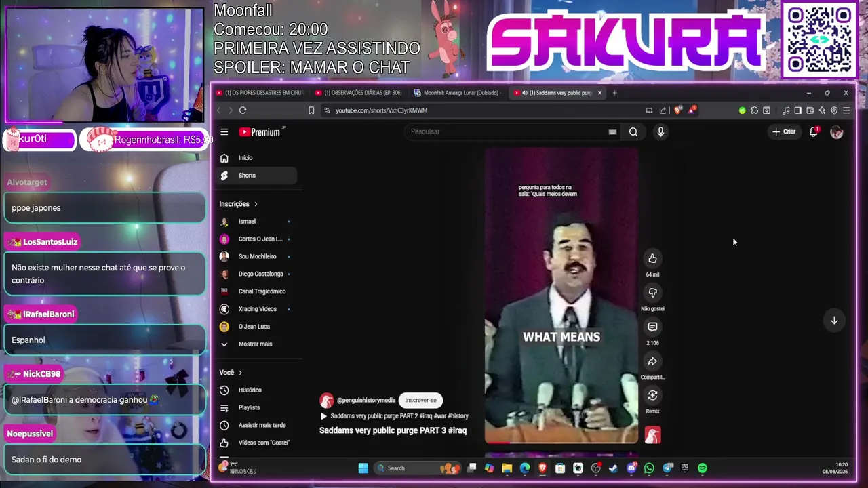Open Cortes O Jean L... channel
Screen dimensions: 868x488
tap(258, 239)
